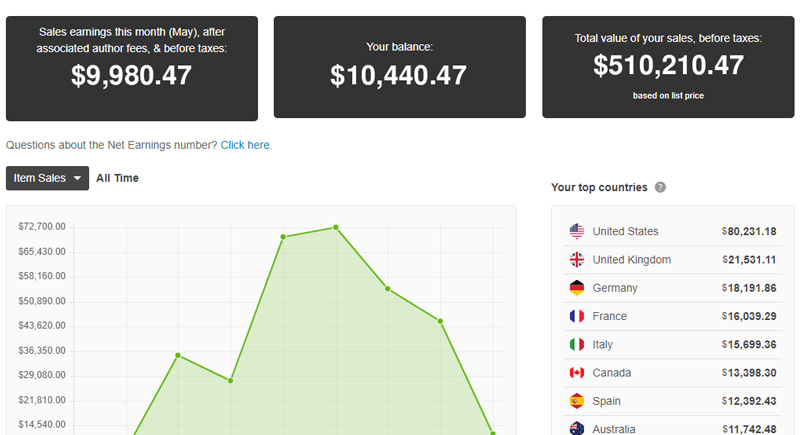Screen dimensions: 802x435
Task: Select the 'Italy' country name
Action: coord(603,344)
